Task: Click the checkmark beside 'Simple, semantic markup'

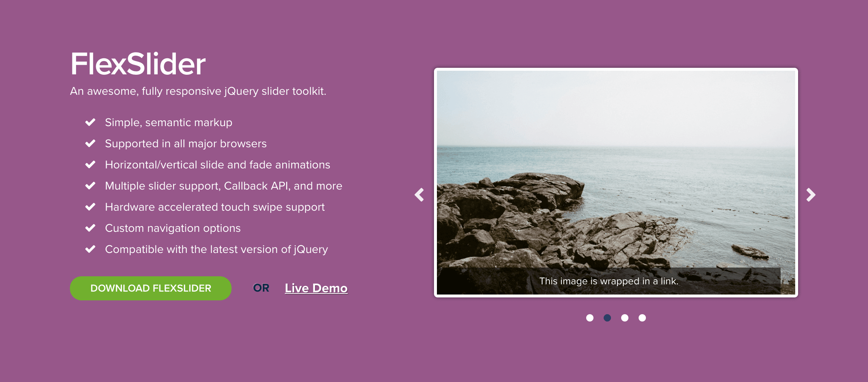Action: coord(90,123)
